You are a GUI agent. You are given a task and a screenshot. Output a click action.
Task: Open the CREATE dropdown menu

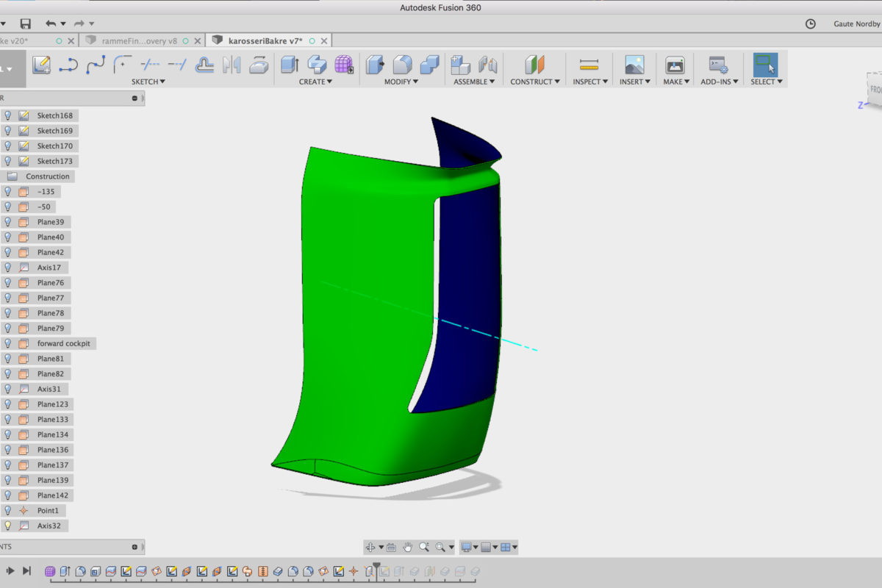316,82
